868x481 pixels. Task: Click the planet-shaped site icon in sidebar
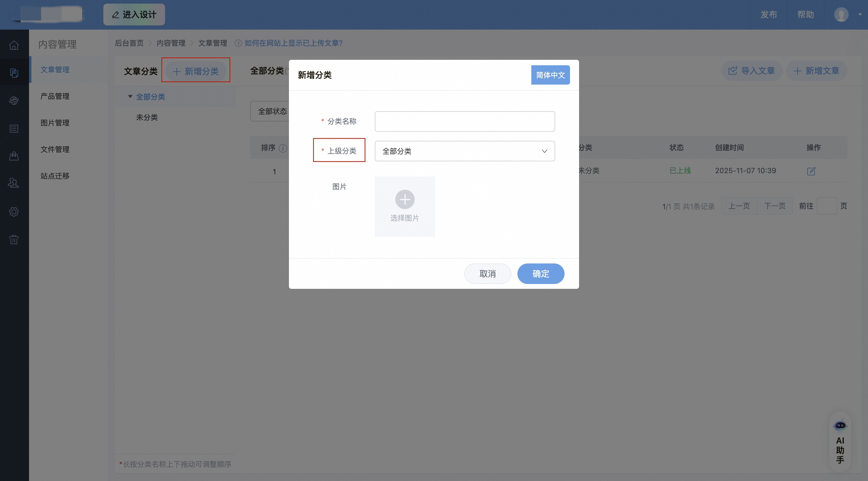tap(14, 100)
